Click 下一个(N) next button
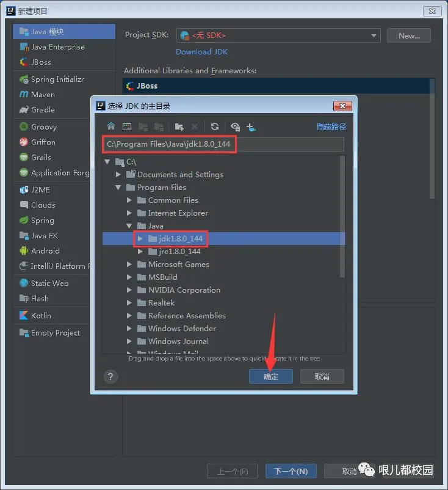 [x=291, y=471]
